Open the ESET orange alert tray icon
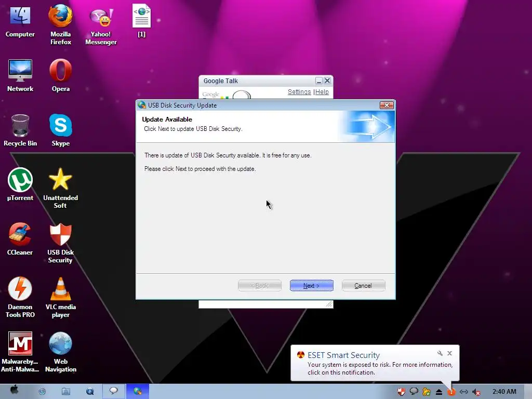This screenshot has height=399, width=532. tap(451, 392)
